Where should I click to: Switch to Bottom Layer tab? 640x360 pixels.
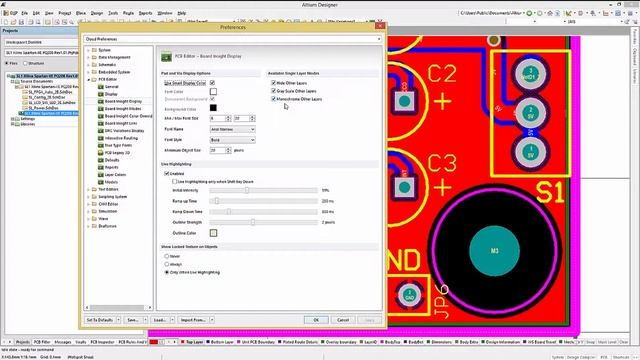coord(220,342)
